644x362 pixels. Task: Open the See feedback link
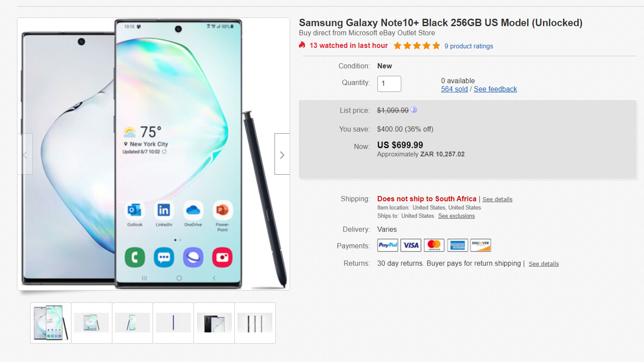point(495,89)
